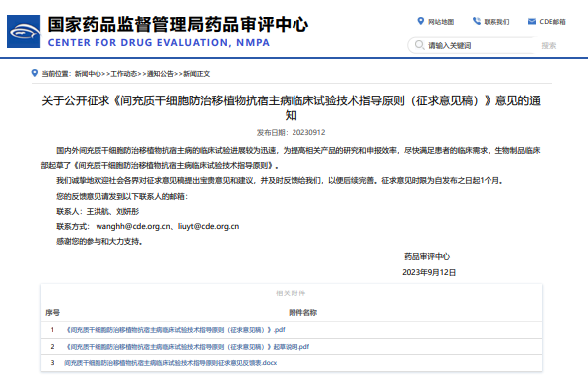Go to 新闻中心 in breadcrumb

[88, 74]
